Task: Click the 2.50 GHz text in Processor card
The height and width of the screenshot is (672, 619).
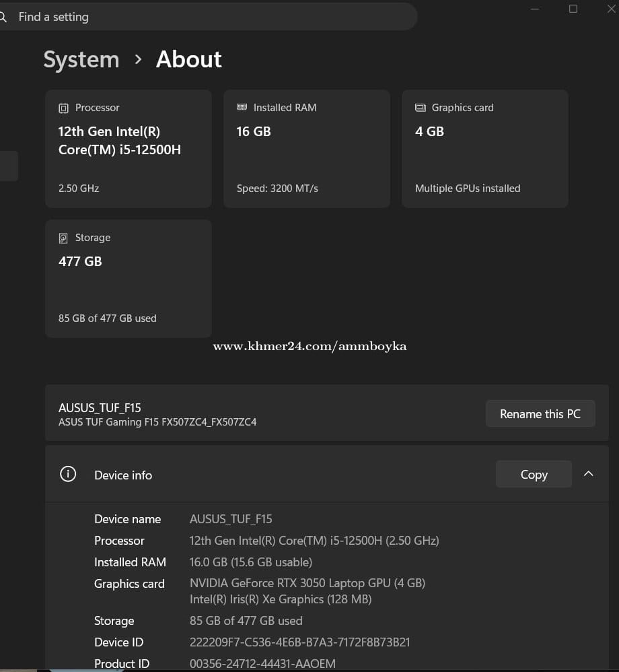Action: (79, 189)
